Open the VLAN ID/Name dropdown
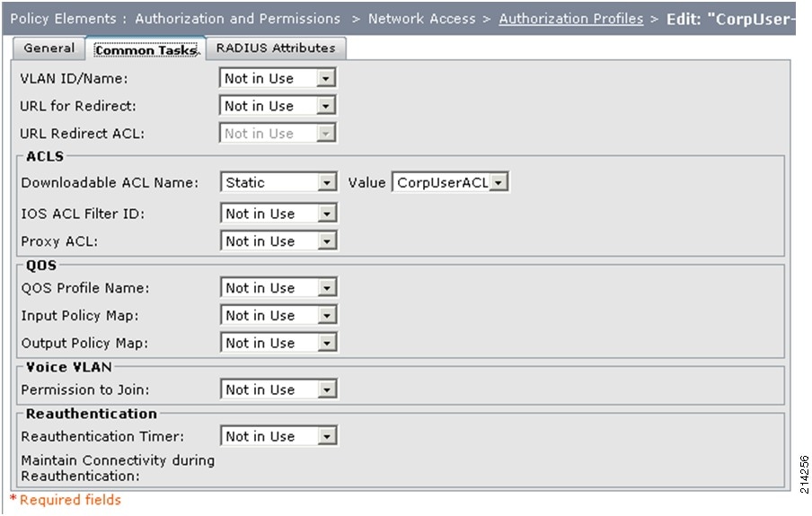This screenshot has width=812, height=516. tap(278, 78)
